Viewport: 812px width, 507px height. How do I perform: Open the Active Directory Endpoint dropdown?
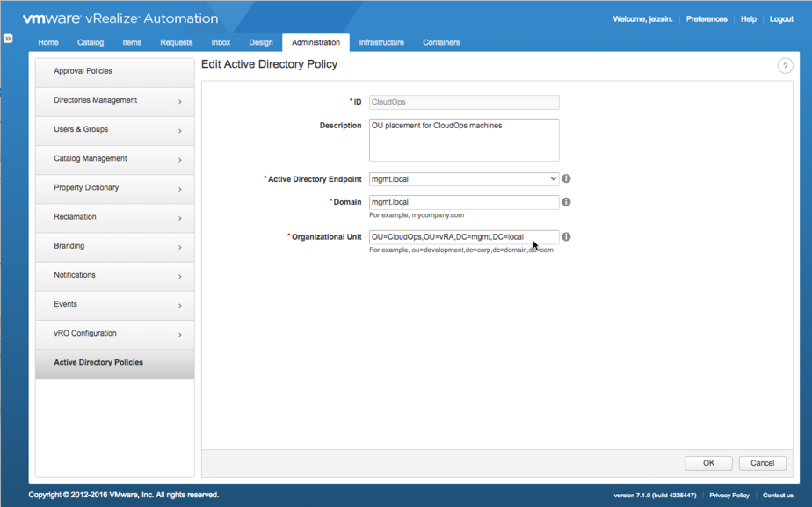click(464, 179)
